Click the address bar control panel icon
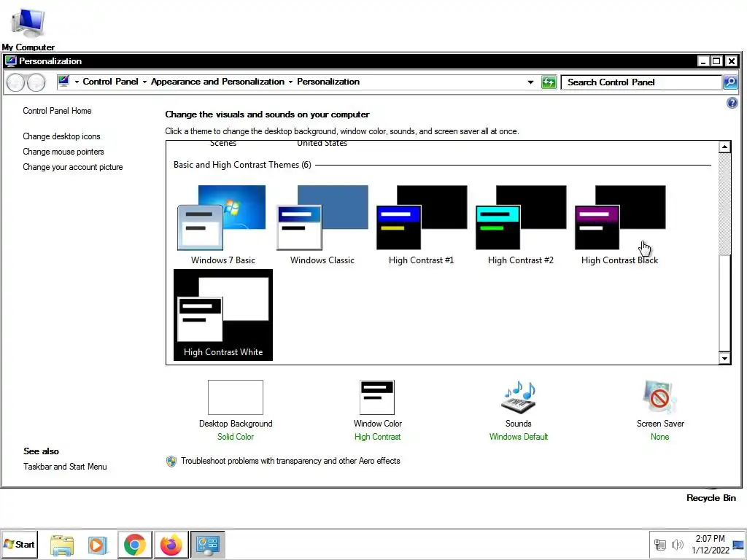 click(64, 82)
